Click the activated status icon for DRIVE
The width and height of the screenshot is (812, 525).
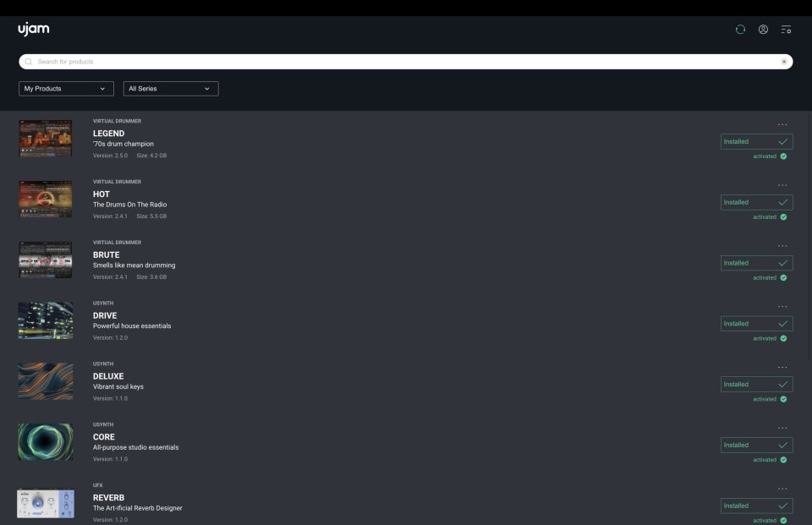tap(783, 338)
